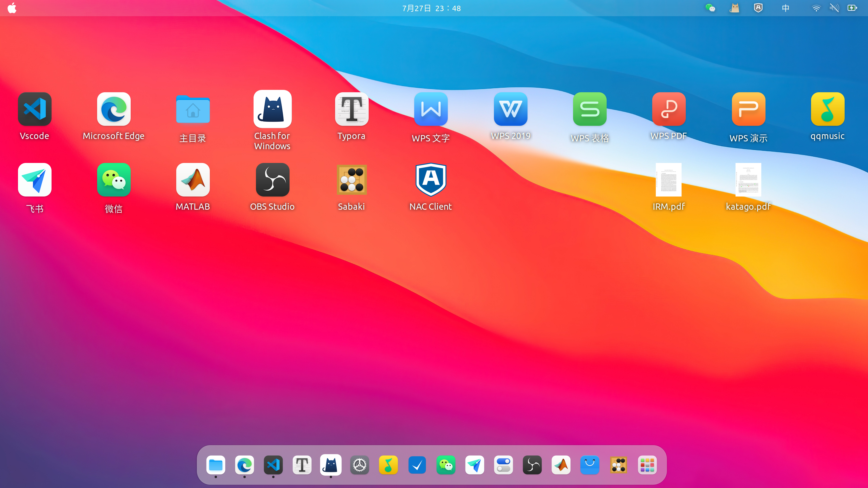Switch to VS Code in the dock

(x=273, y=465)
